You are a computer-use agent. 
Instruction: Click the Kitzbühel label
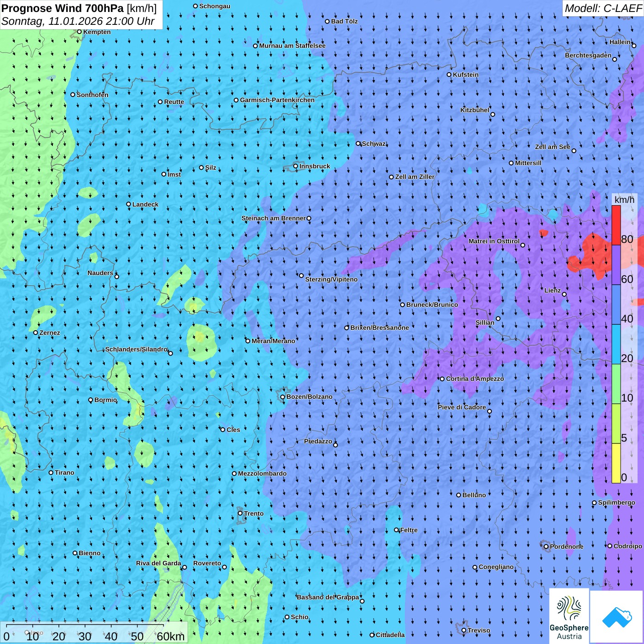point(475,110)
